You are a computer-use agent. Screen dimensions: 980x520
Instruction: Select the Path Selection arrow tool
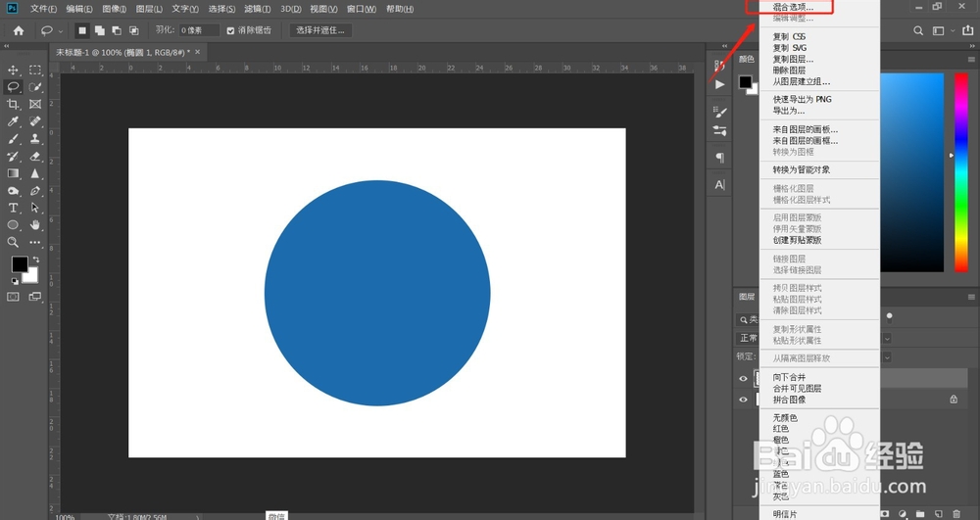coord(35,208)
